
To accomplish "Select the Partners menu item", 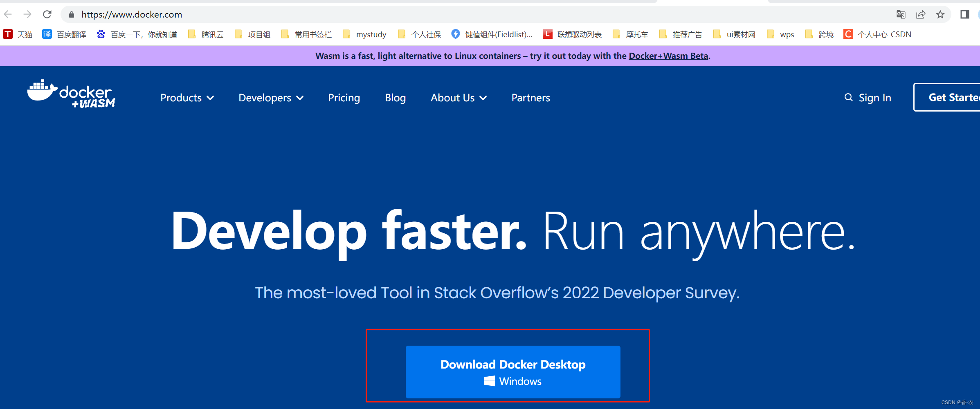I will tap(530, 98).
